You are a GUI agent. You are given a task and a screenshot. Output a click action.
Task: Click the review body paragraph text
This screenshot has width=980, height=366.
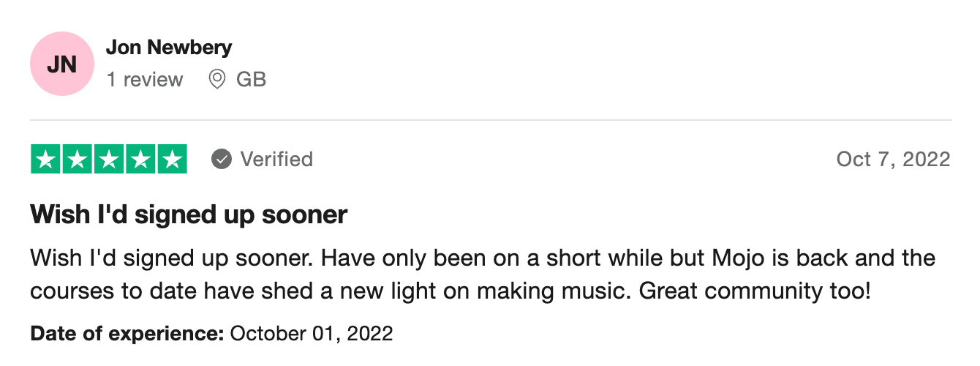(x=483, y=274)
